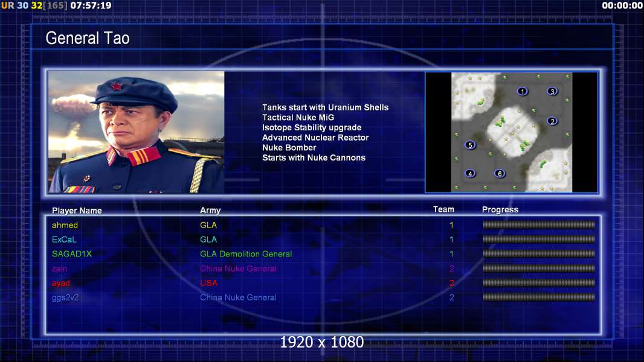The width and height of the screenshot is (644, 362).
Task: Click the GLA army in ExCaL's row
Action: 208,240
